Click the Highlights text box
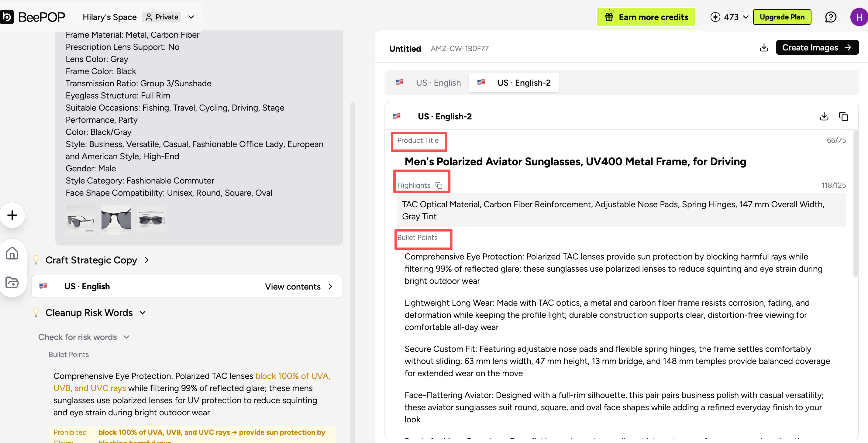The width and height of the screenshot is (868, 443). coord(621,210)
